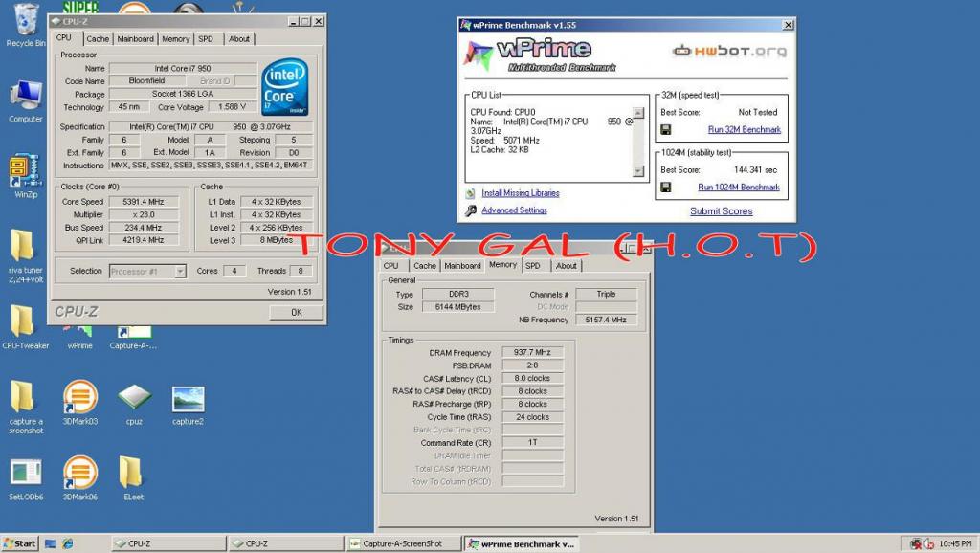Open the Processor #1 selection dropdown
980x553 pixels.
[180, 271]
